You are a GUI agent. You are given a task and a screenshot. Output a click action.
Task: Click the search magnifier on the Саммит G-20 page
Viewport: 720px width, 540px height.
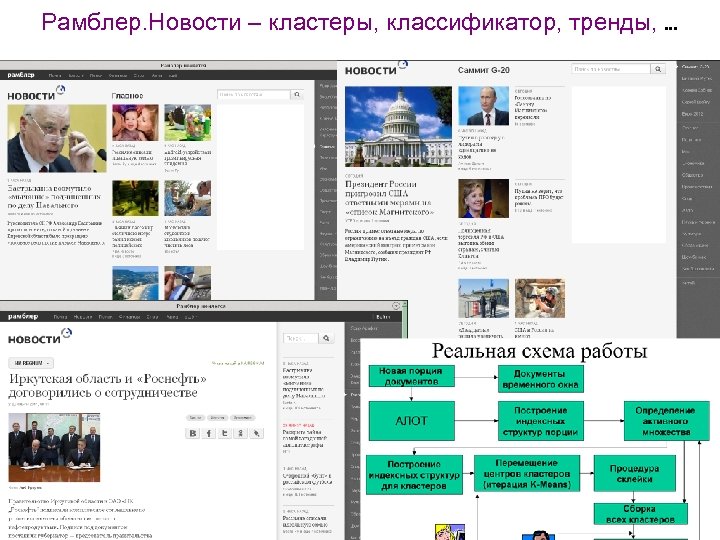tap(658, 69)
